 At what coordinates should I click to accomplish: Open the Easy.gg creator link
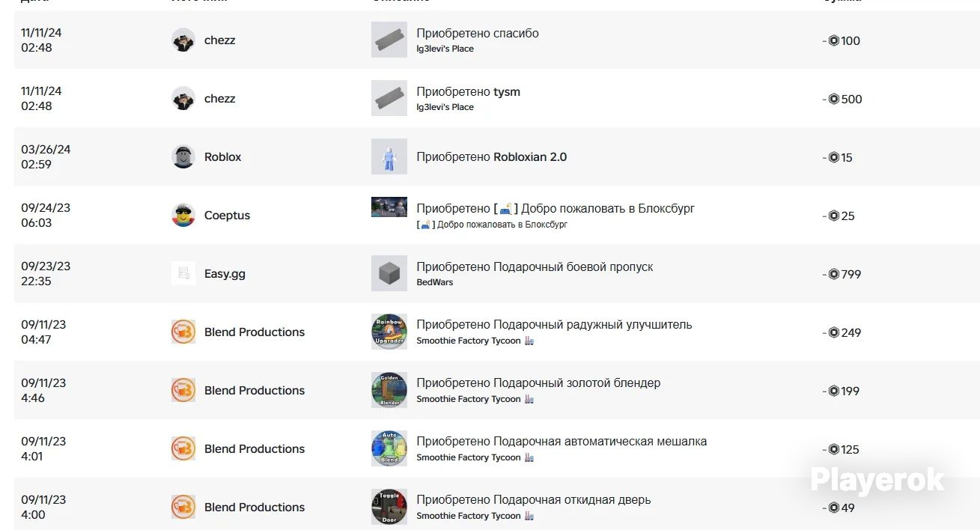tap(225, 274)
